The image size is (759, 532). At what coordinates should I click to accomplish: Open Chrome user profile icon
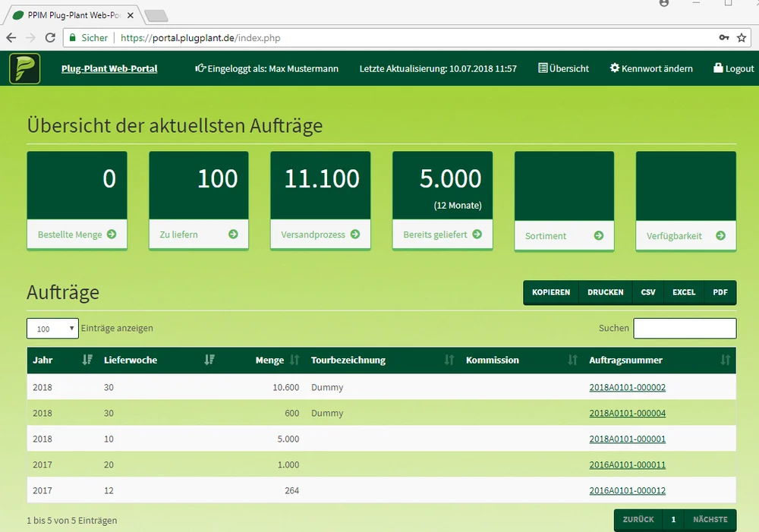pos(664,3)
